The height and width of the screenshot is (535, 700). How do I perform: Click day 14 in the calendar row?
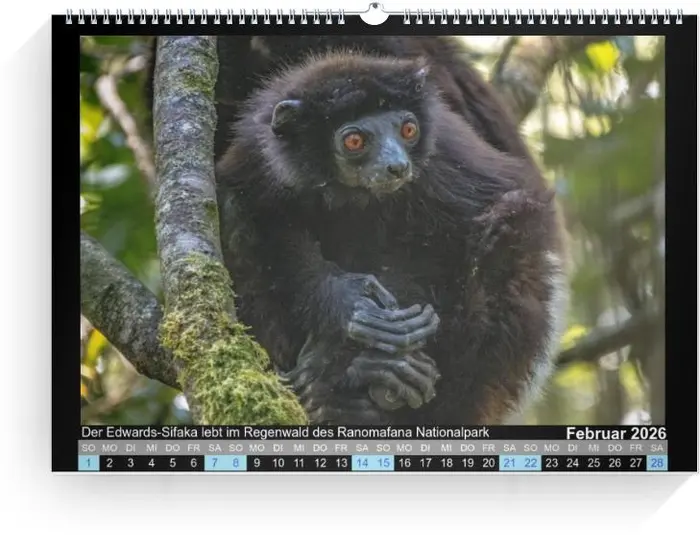(x=362, y=462)
